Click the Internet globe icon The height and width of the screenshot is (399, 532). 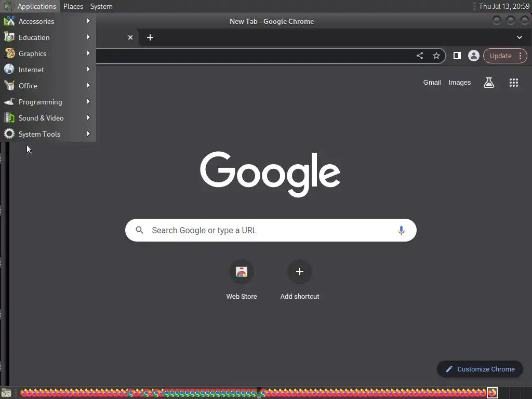click(9, 69)
